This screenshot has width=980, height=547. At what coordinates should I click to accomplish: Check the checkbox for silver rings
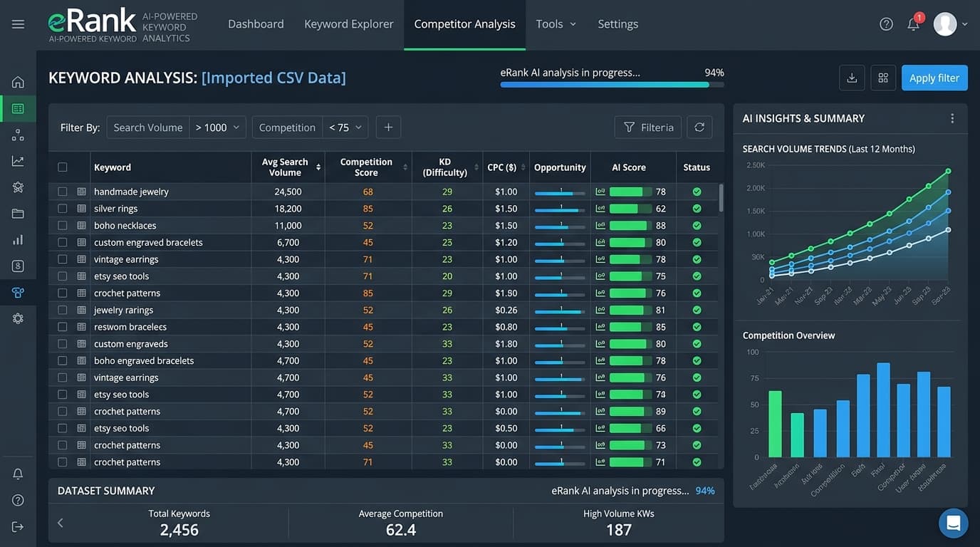[x=63, y=208]
